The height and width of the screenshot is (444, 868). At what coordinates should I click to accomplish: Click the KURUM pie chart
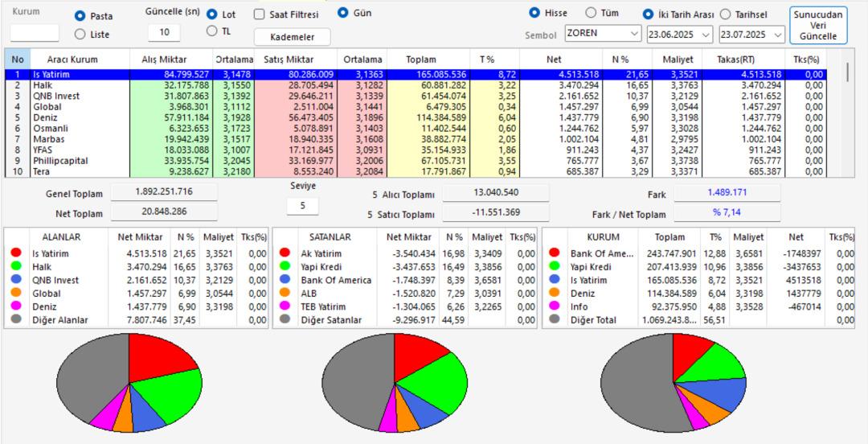pos(674,383)
